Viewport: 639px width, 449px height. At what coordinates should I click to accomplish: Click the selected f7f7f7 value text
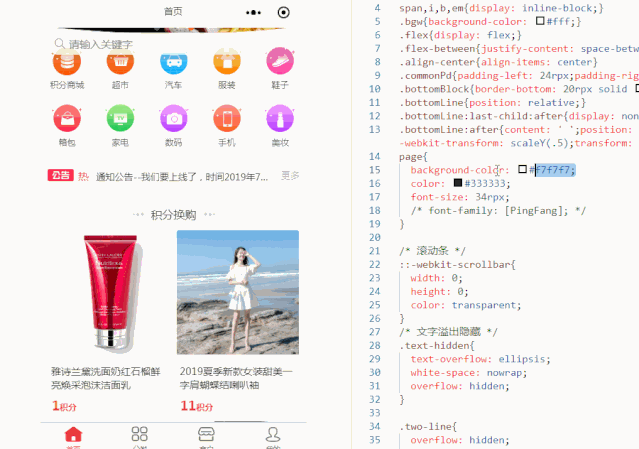[x=555, y=170]
